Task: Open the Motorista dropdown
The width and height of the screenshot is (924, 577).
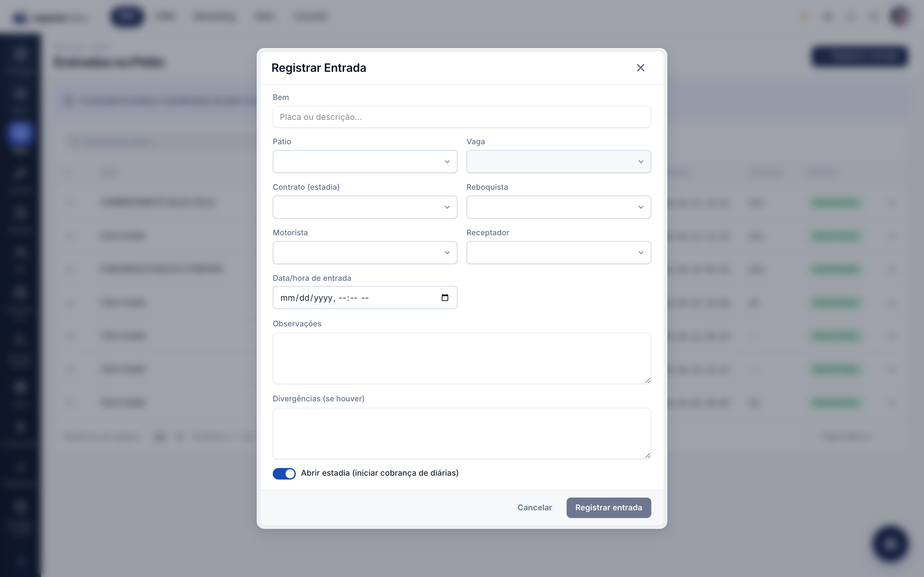Action: tap(365, 252)
